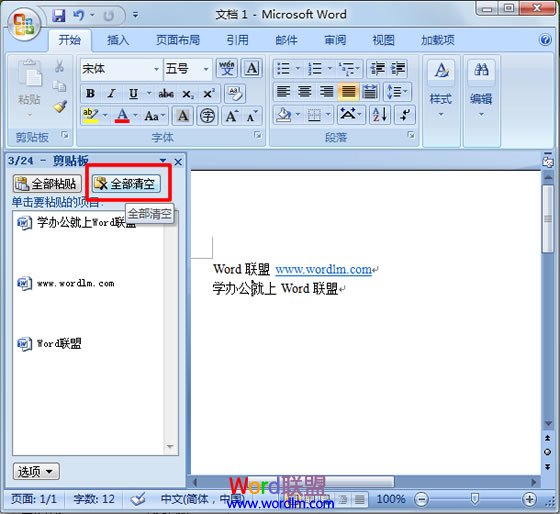Show or hide paragraph marks
The width and height of the screenshot is (560, 514).
[x=405, y=115]
